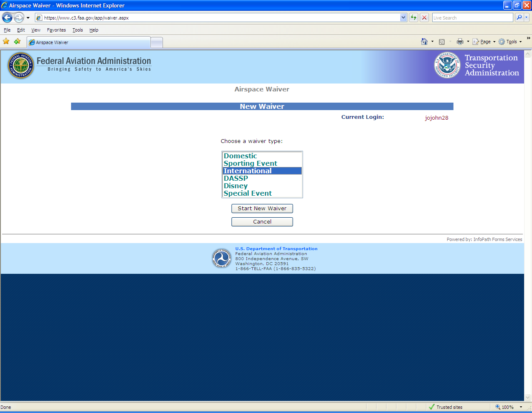Click the Home page icon
Screen dimensions: 532x413
[424, 42]
